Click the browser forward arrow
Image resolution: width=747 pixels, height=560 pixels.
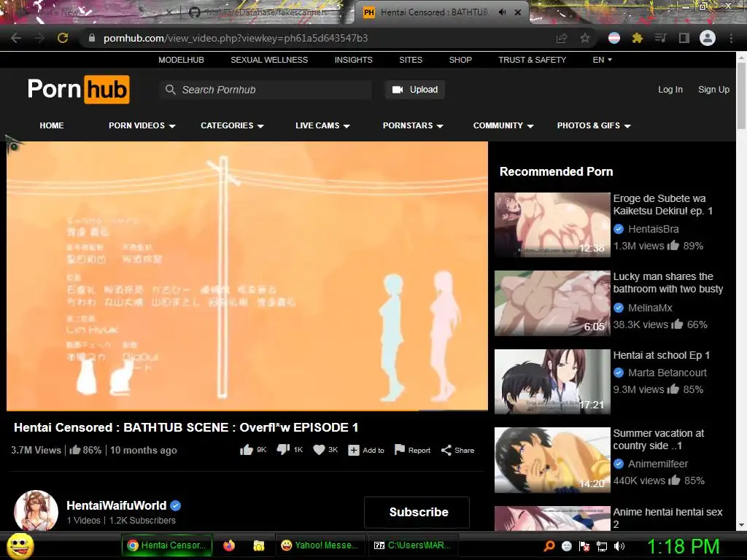(x=39, y=38)
